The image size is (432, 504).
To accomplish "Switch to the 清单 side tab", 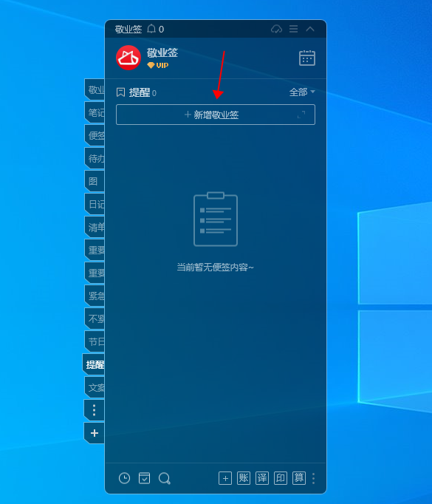I will pyautogui.click(x=95, y=228).
